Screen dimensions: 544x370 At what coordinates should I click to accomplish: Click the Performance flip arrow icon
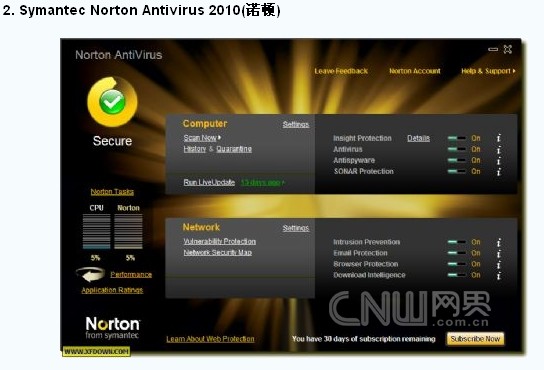(x=90, y=275)
